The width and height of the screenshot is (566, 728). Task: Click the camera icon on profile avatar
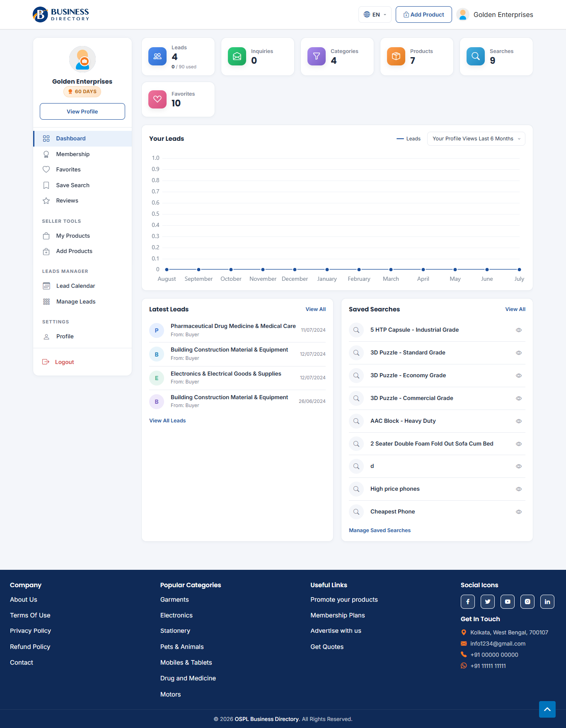pyautogui.click(x=85, y=61)
